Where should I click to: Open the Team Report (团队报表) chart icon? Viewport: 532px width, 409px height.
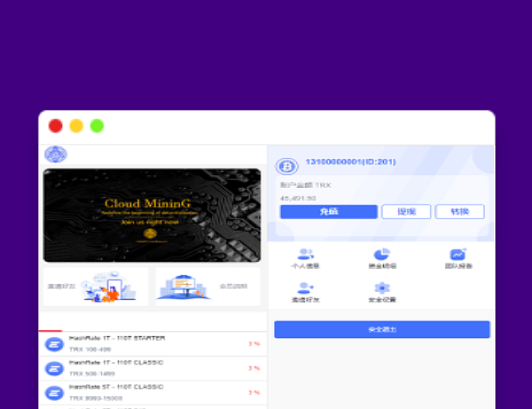(x=458, y=255)
